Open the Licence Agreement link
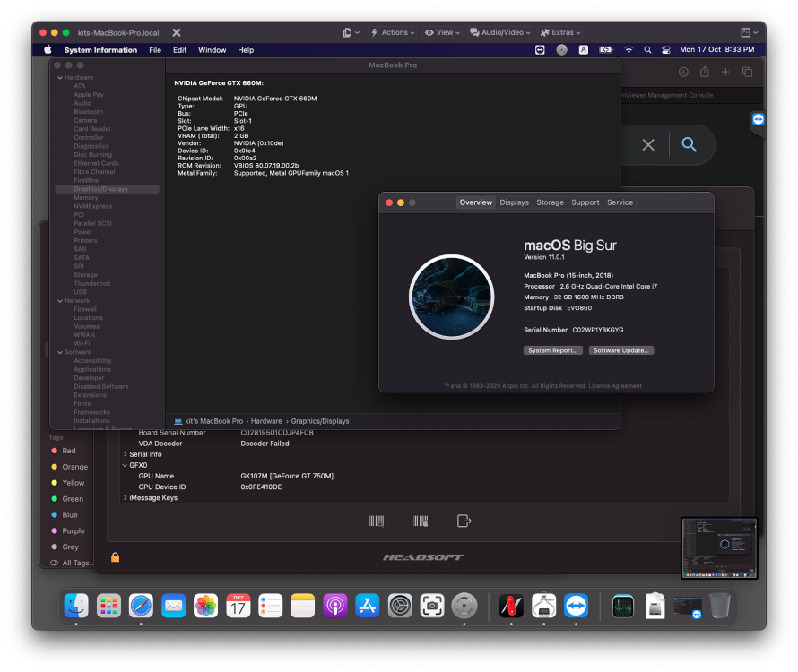Image resolution: width=798 pixels, height=672 pixels. (615, 386)
